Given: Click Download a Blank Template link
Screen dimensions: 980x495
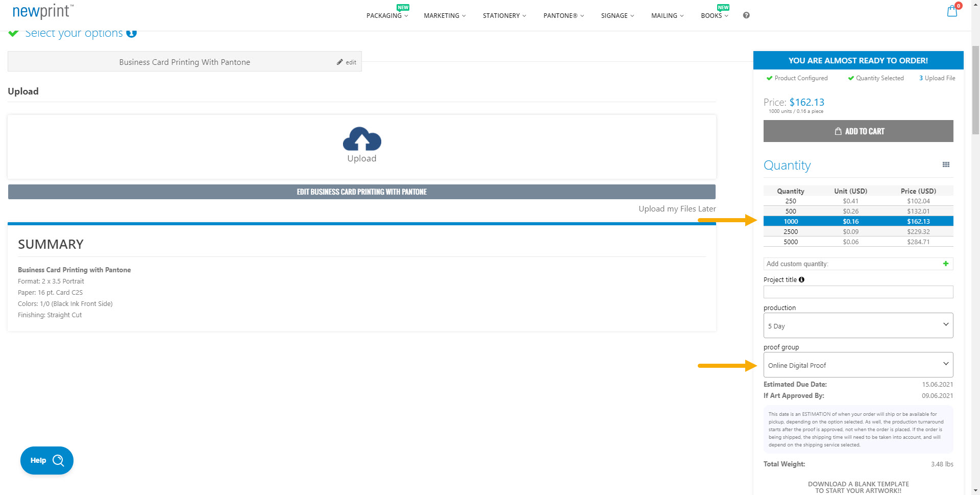Looking at the screenshot, I should pos(858,487).
